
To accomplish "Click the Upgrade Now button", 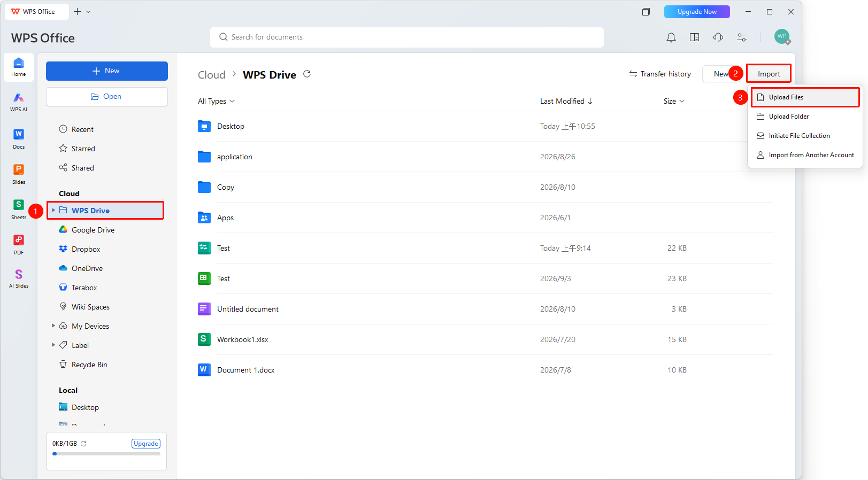I will pyautogui.click(x=697, y=12).
